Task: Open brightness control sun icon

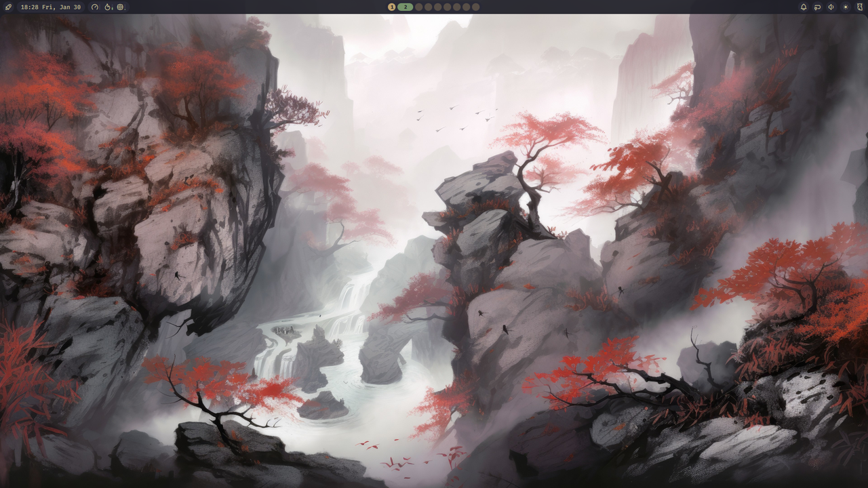Action: (x=845, y=7)
